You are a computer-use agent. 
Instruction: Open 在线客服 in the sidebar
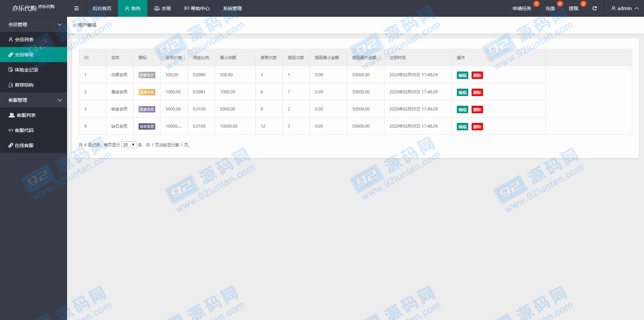point(34,145)
